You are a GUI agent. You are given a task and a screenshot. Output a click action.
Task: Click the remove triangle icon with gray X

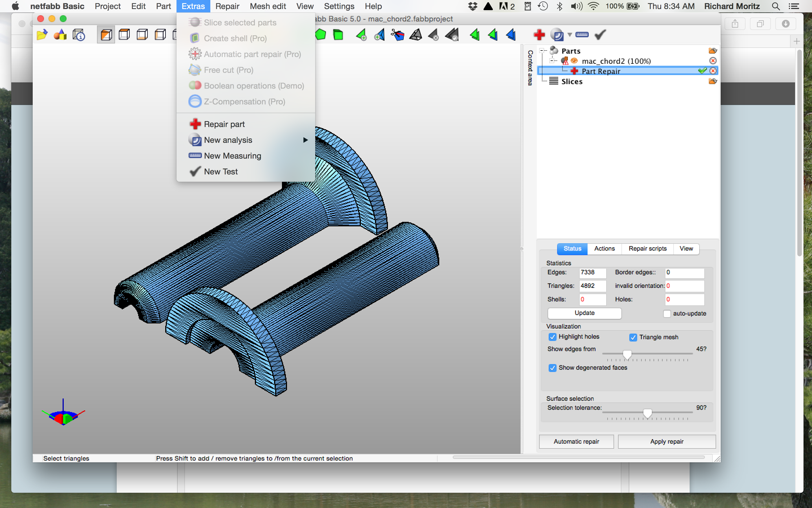(434, 35)
